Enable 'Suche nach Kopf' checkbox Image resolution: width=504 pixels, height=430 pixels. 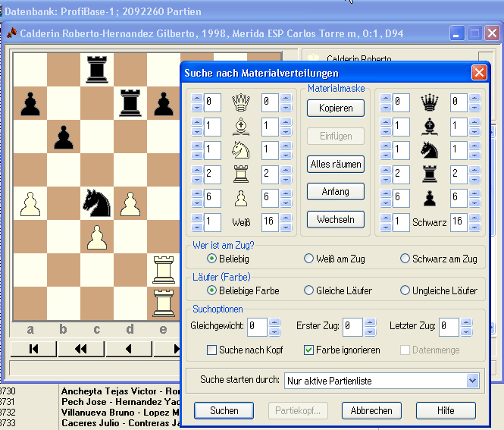[x=213, y=350]
